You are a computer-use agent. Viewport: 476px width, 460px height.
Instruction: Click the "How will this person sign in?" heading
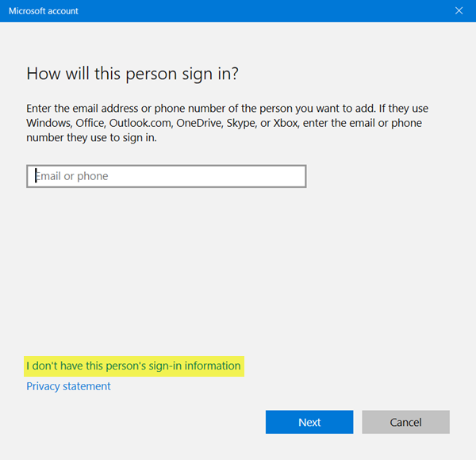click(x=132, y=74)
